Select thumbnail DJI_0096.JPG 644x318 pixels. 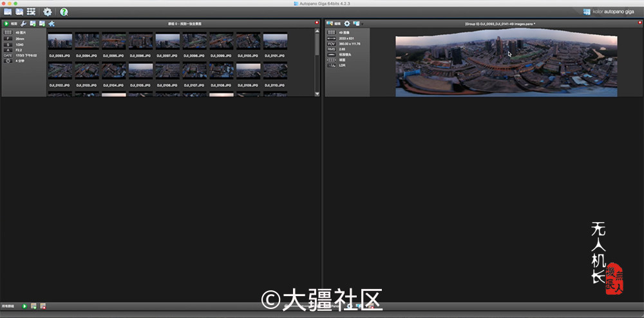pyautogui.click(x=140, y=41)
